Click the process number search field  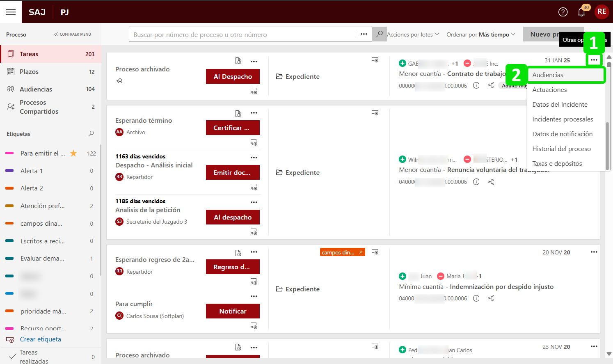tap(242, 34)
